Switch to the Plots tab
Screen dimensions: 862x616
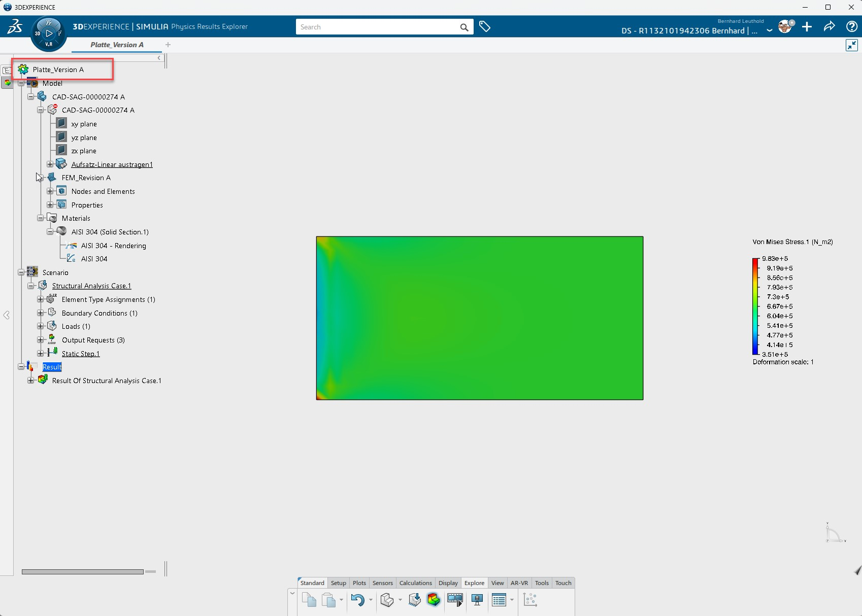[x=359, y=583]
